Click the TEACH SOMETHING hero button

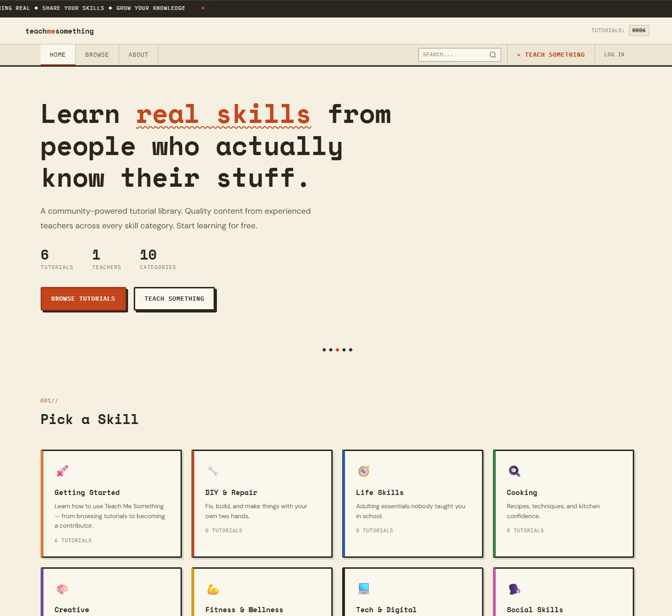click(174, 298)
